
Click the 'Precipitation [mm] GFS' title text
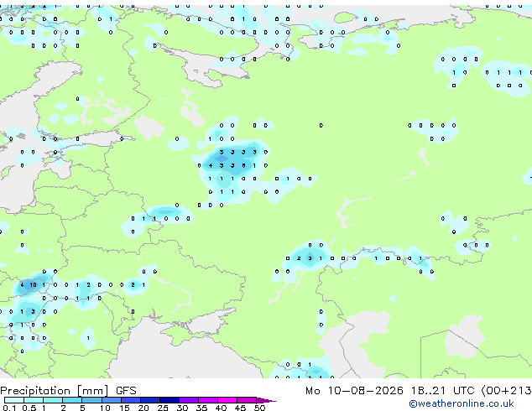(68, 391)
